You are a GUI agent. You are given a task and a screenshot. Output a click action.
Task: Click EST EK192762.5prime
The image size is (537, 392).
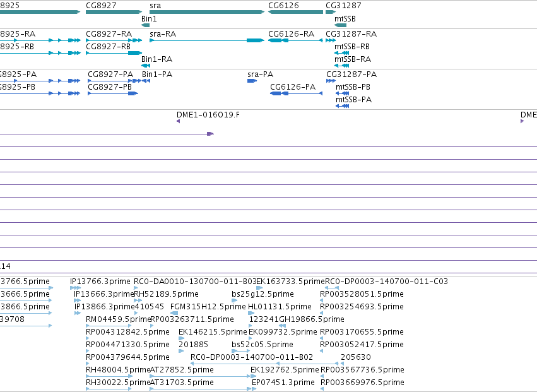point(285,370)
